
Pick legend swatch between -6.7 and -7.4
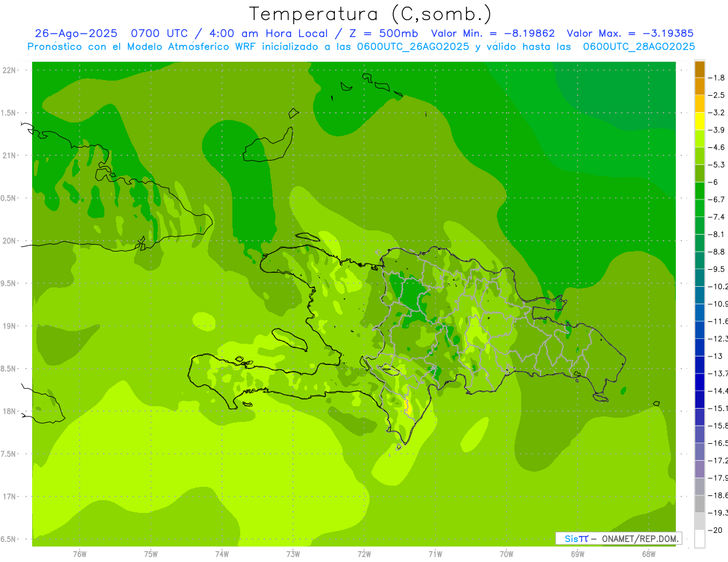point(699,208)
